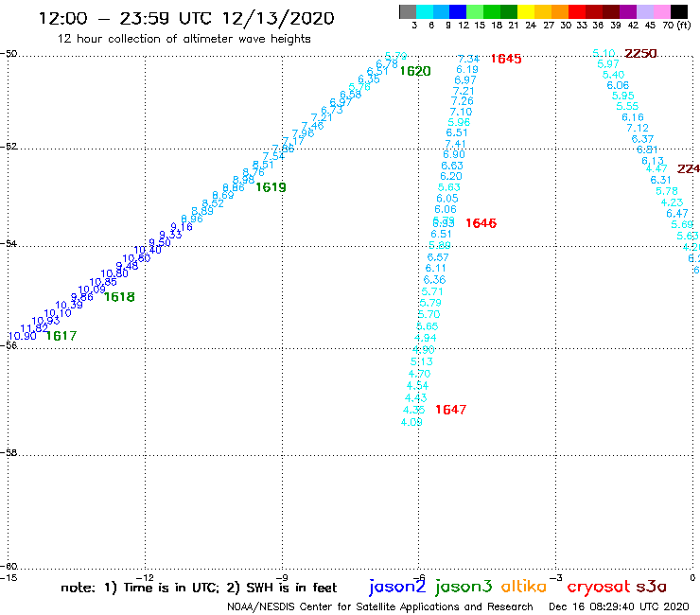Click the 4.23 wave height value
Viewport: 700px width, 615px height.
pyautogui.click(x=672, y=202)
